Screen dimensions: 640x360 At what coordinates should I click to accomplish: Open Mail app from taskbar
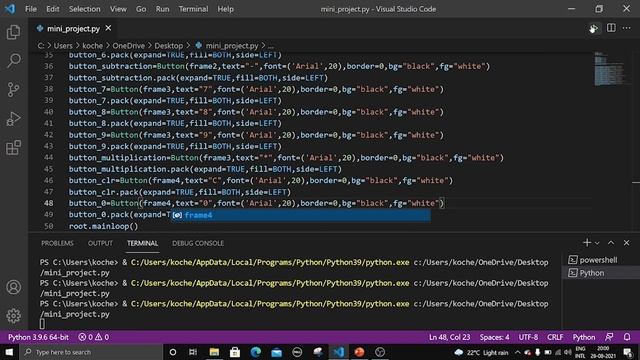[x=276, y=352]
